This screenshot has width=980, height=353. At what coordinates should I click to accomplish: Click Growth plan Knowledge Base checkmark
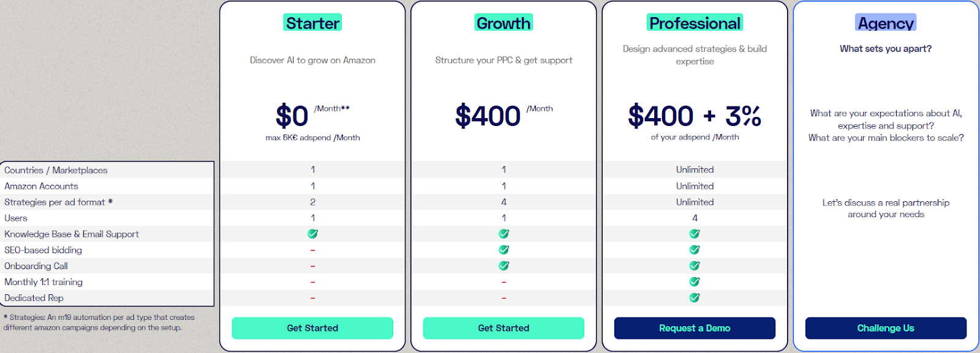[503, 234]
